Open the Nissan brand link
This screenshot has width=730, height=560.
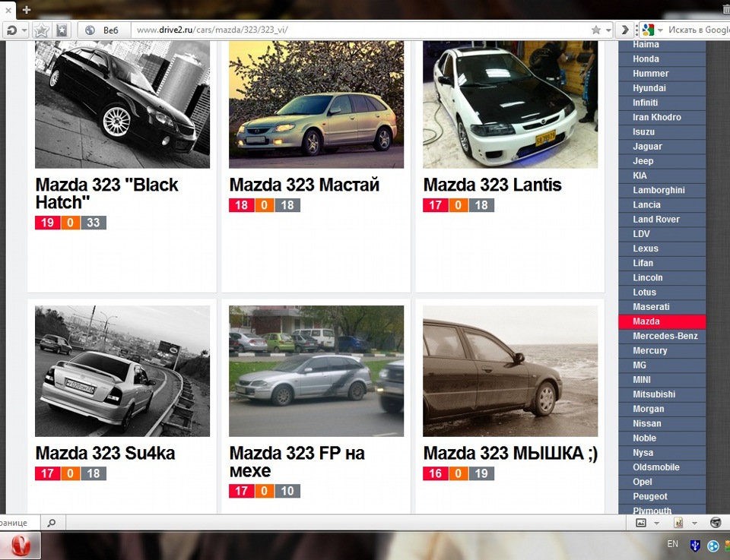pyautogui.click(x=662, y=423)
